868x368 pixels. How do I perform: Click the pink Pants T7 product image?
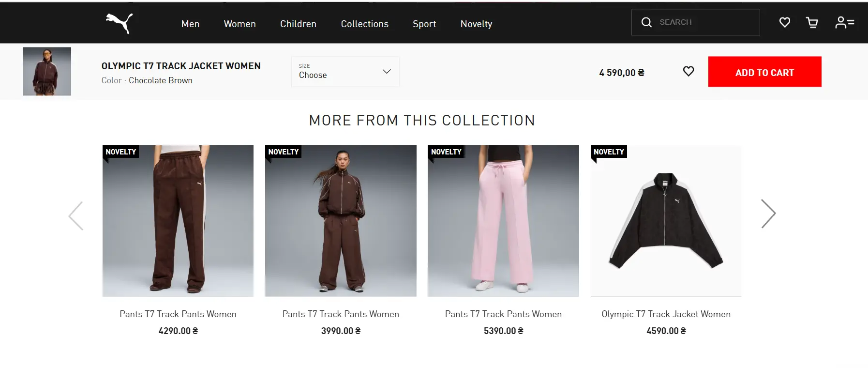tap(503, 220)
